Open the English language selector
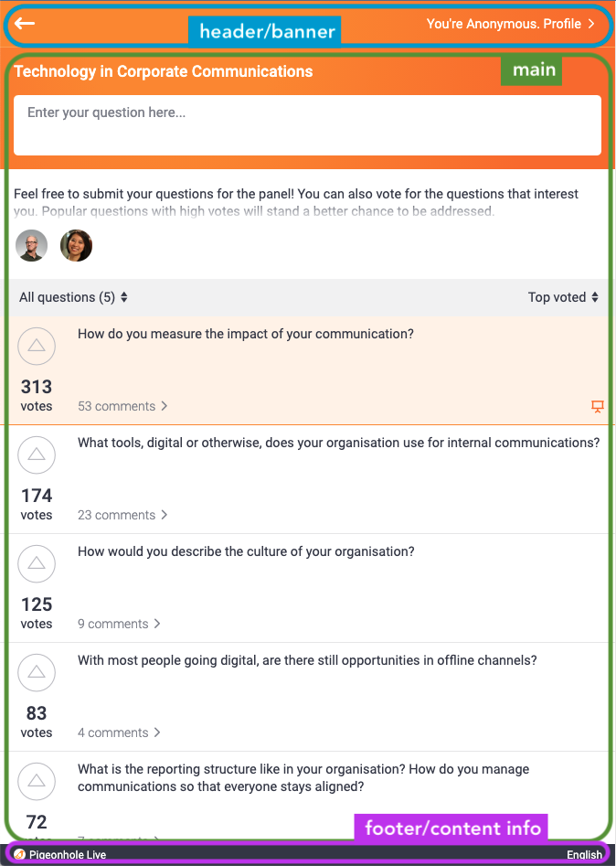The width and height of the screenshot is (616, 866). pos(585,855)
